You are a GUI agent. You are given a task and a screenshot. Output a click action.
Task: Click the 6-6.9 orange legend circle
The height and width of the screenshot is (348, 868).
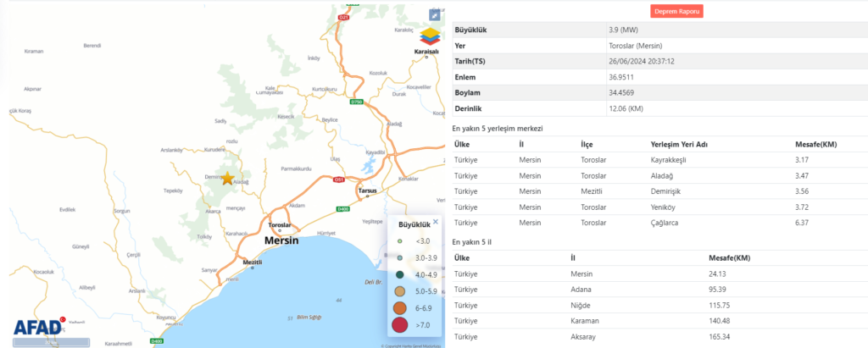pos(400,307)
